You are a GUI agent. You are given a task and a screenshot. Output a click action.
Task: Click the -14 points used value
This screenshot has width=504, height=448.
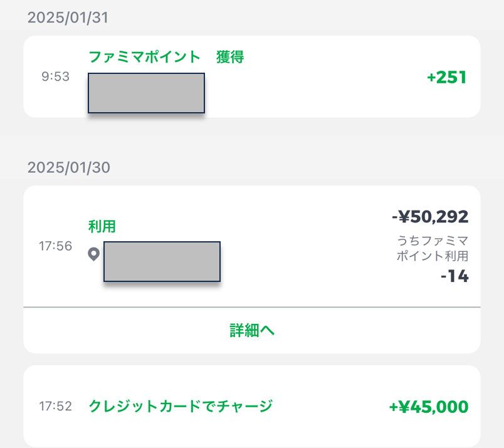pyautogui.click(x=454, y=276)
